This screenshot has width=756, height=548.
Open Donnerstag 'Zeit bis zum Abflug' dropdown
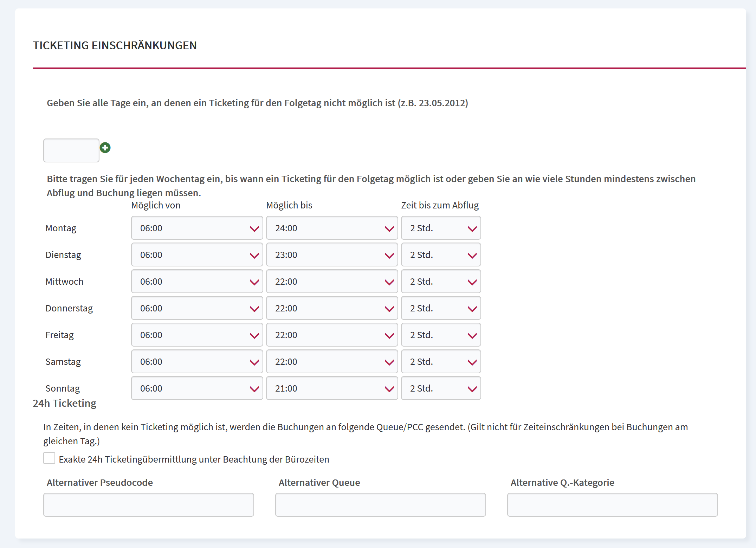(441, 308)
